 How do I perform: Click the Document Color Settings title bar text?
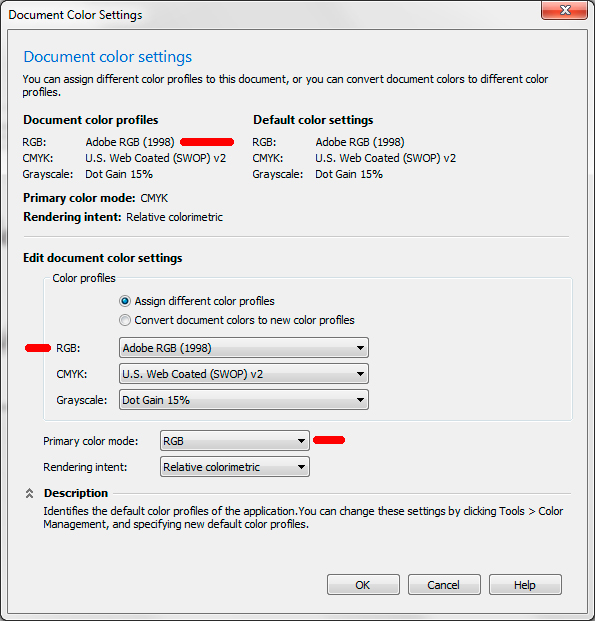point(75,15)
